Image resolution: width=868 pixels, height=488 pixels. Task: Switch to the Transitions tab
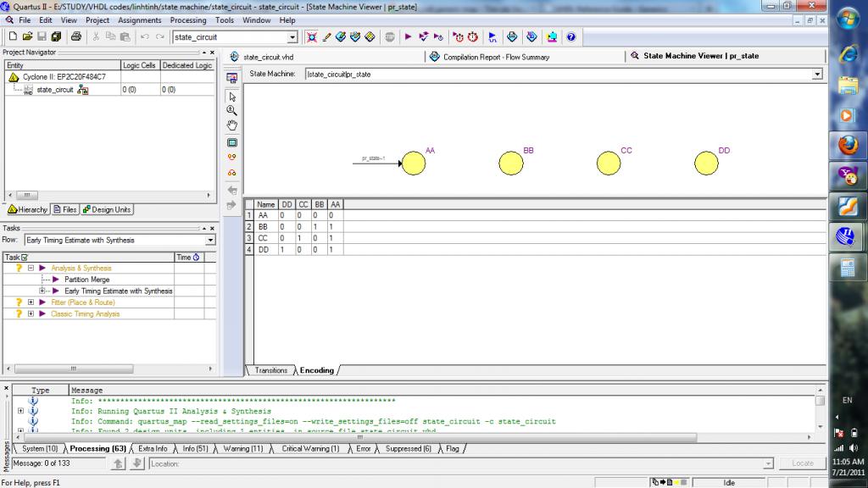pyautogui.click(x=270, y=371)
